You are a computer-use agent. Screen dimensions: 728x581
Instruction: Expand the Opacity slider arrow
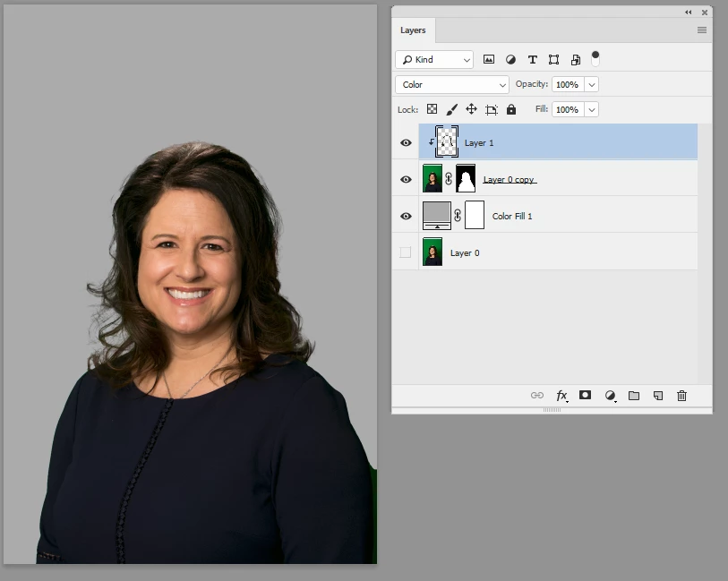pos(592,84)
